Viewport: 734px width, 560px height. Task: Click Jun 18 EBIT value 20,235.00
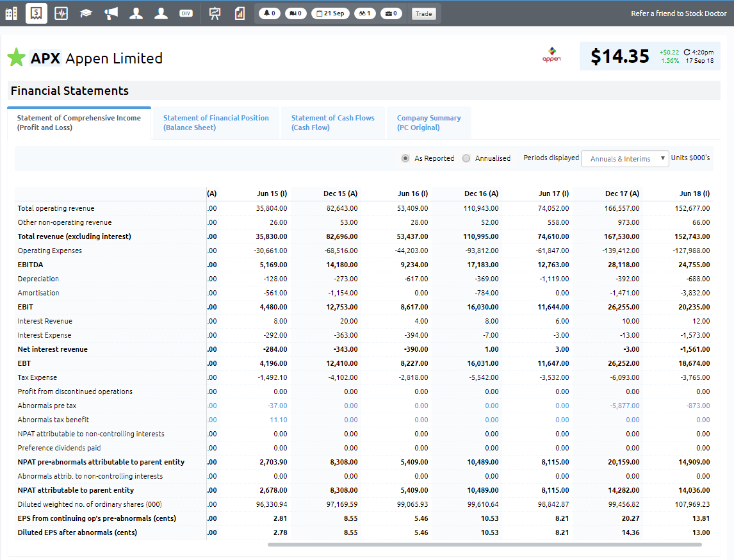(x=694, y=307)
